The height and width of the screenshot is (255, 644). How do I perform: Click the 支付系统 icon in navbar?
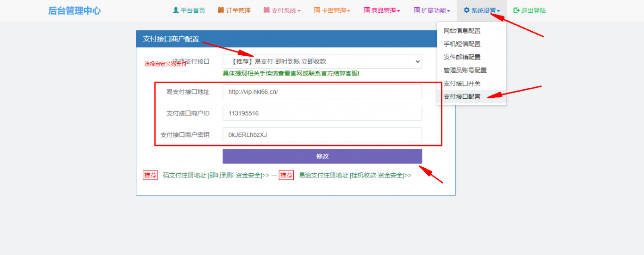(x=266, y=10)
